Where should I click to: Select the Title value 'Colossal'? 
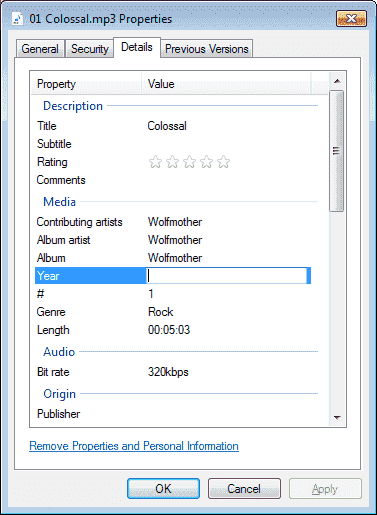167,126
